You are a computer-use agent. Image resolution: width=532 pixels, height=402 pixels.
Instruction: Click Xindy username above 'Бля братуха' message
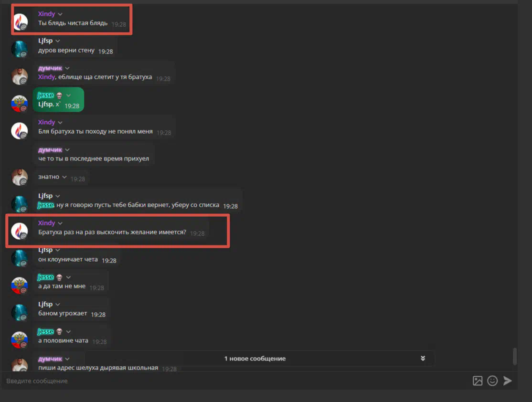(46, 122)
